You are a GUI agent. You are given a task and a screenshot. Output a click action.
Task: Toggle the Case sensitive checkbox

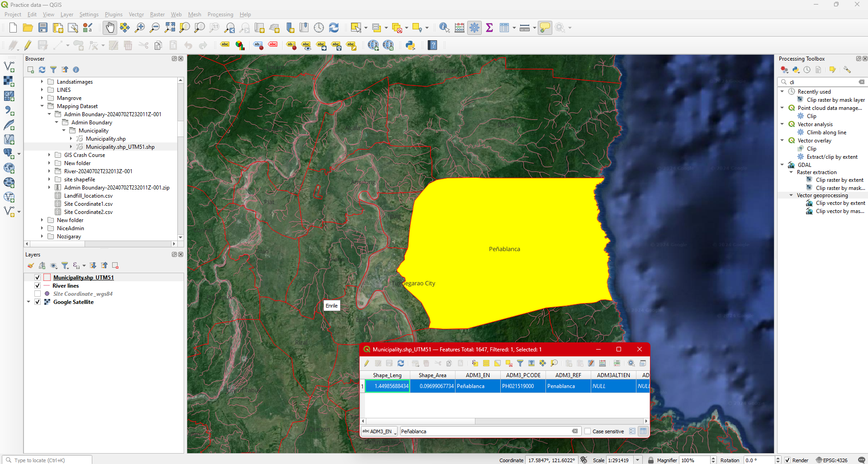tap(588, 431)
